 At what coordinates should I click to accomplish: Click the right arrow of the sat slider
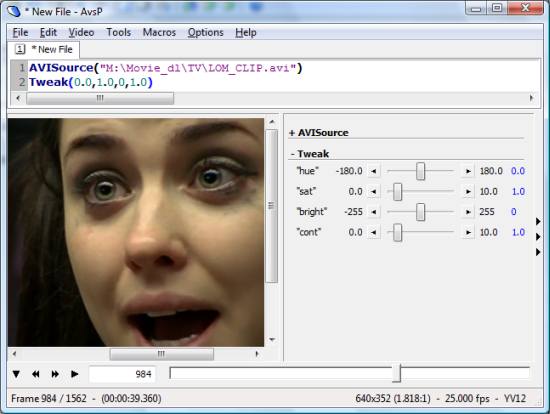point(468,192)
